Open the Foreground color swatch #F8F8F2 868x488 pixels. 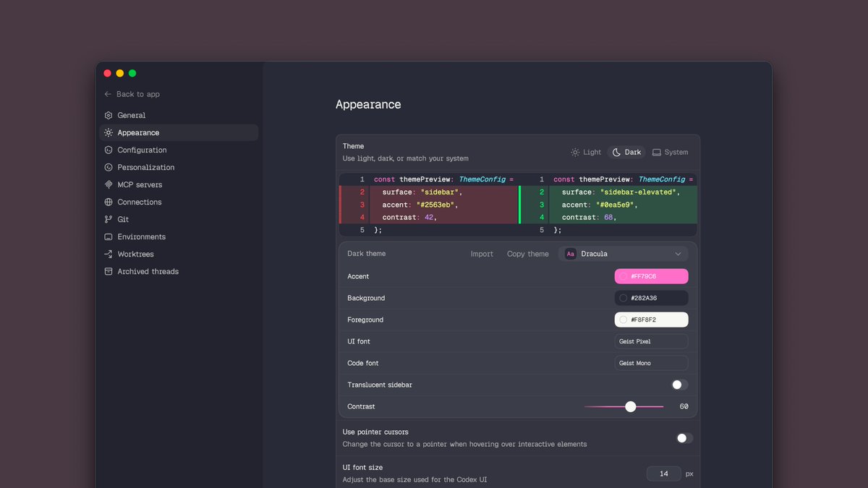[x=652, y=320]
